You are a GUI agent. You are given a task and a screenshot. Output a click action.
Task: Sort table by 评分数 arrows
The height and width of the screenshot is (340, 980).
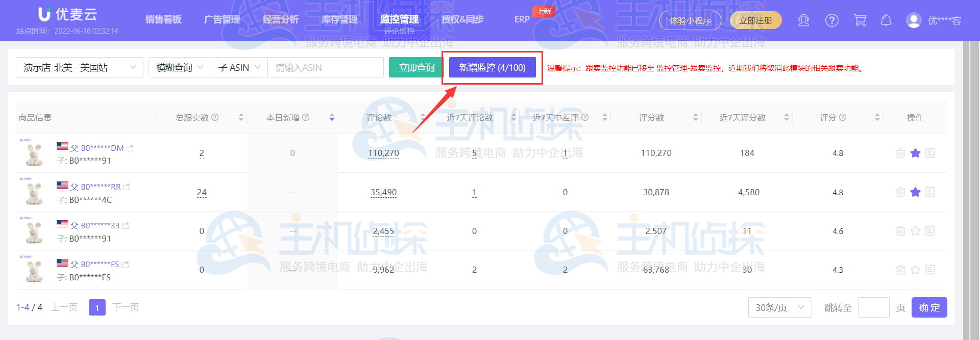click(696, 117)
